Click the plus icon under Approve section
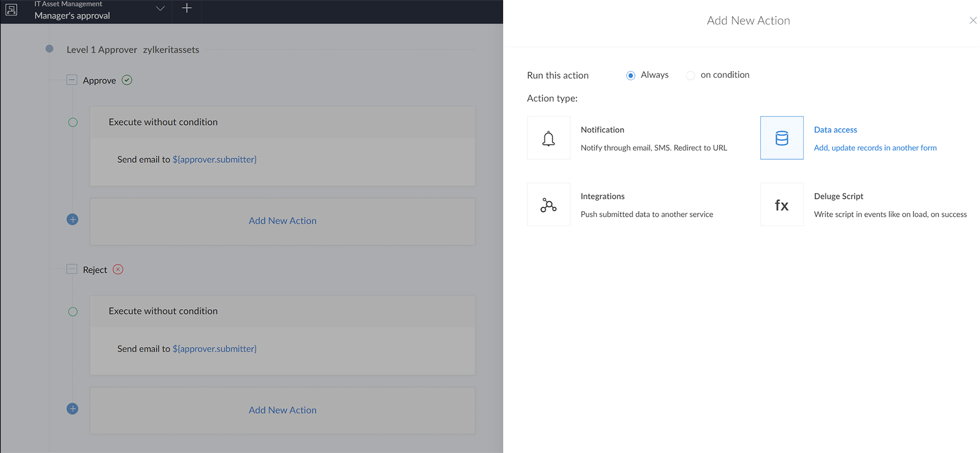The height and width of the screenshot is (453, 980). (x=73, y=219)
